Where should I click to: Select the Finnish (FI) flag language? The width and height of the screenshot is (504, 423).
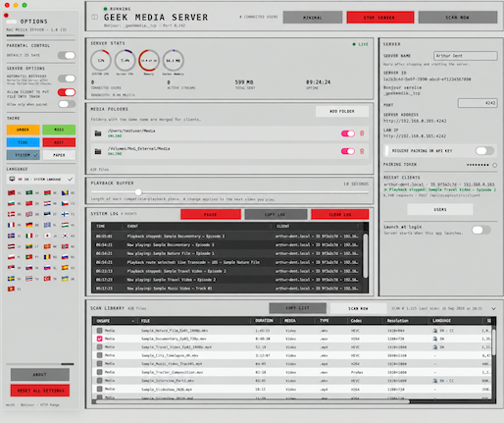point(65,214)
